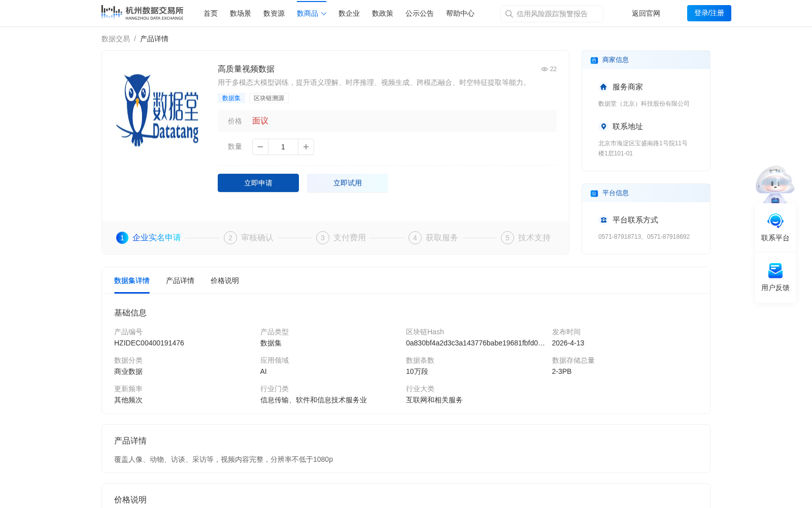812x508 pixels.
Task: Click the eye view count icon
Action: (545, 69)
